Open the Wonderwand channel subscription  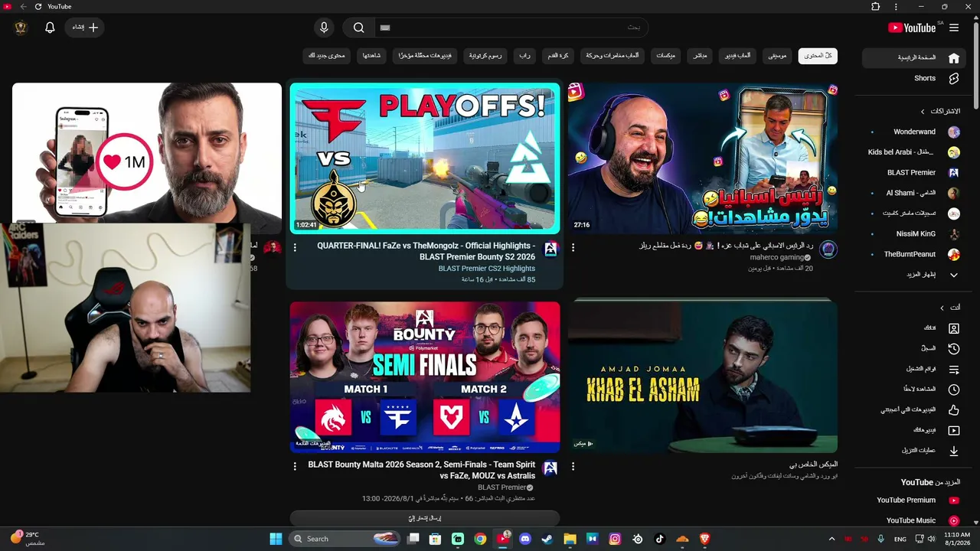coord(916,132)
